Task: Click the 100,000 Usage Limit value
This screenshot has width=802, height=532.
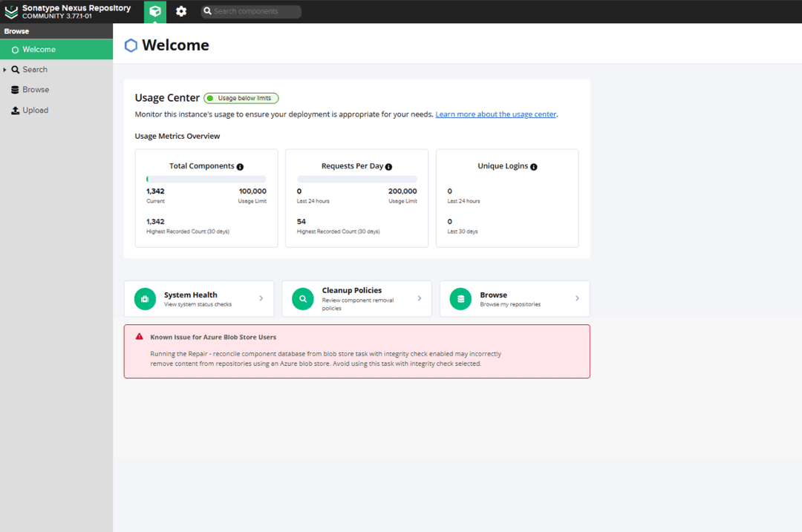Action: [x=252, y=191]
